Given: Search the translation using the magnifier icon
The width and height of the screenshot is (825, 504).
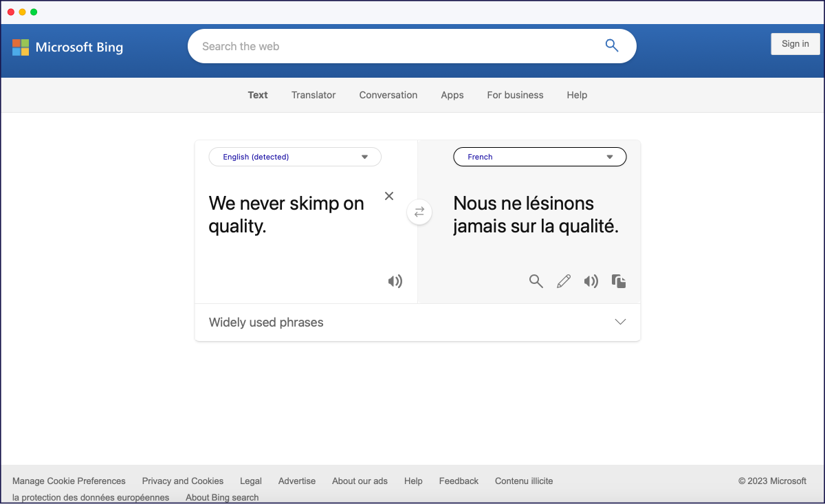Looking at the screenshot, I should [x=536, y=281].
